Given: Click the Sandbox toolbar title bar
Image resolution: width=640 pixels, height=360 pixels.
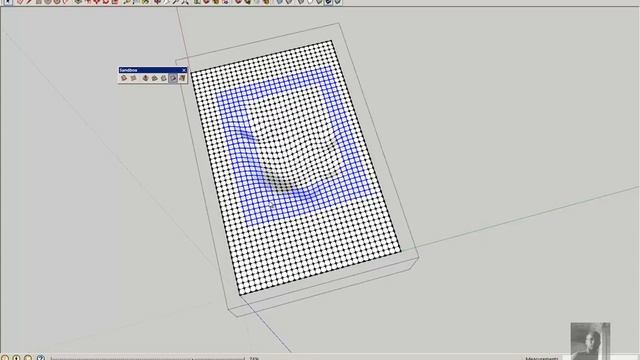Looking at the screenshot, I should pyautogui.click(x=153, y=70).
